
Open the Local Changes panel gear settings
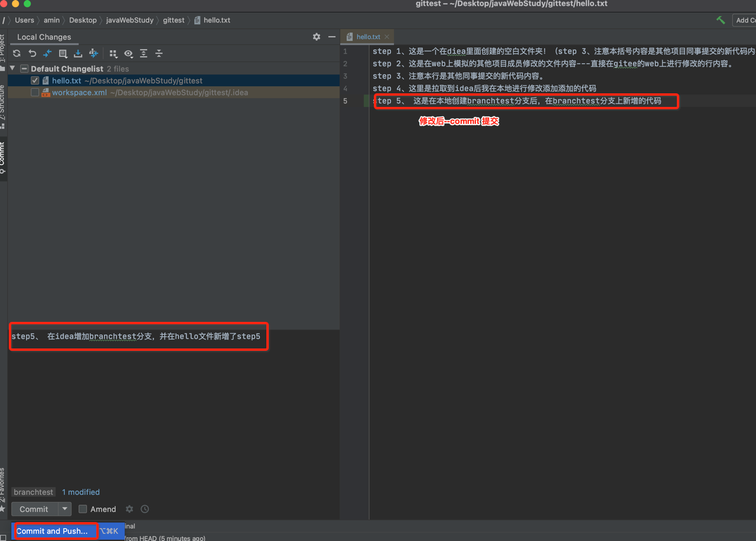[x=317, y=37]
